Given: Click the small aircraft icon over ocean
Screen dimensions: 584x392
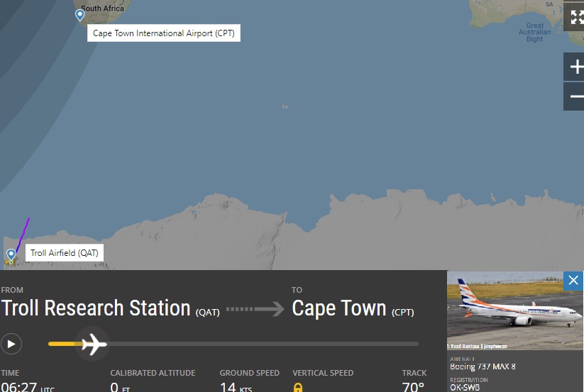Looking at the screenshot, I should click(x=285, y=107).
